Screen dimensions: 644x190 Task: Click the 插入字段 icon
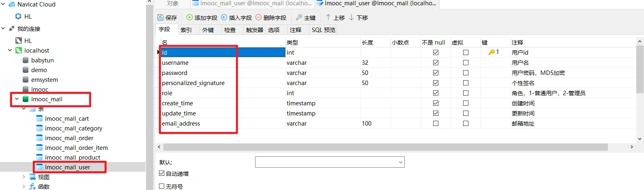pyautogui.click(x=224, y=17)
